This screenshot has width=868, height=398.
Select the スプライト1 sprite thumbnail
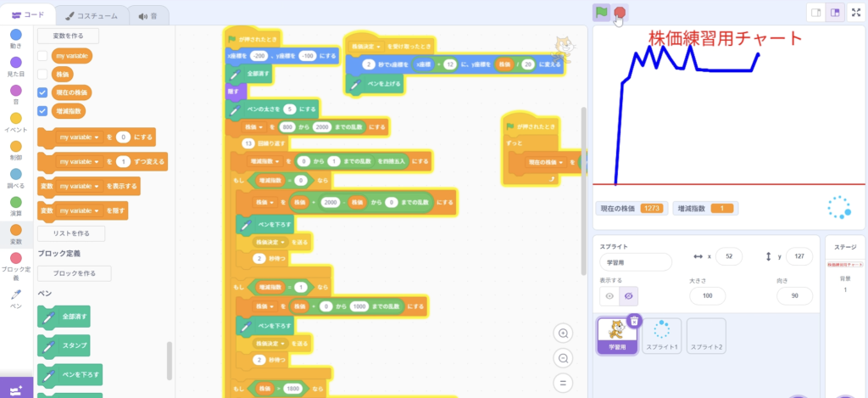661,336
